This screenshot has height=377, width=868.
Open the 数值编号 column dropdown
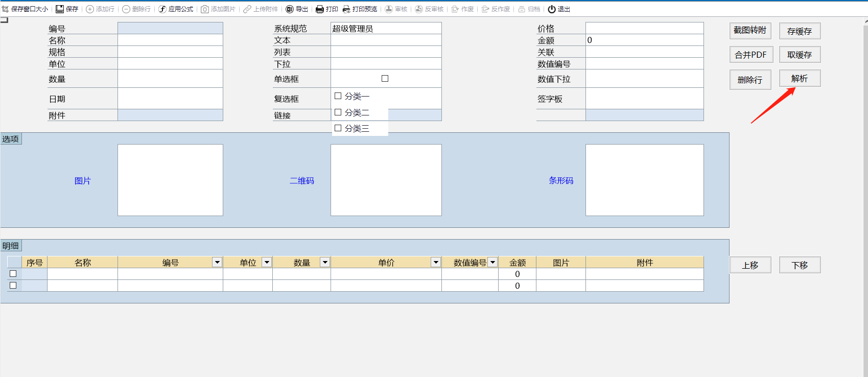(492, 263)
